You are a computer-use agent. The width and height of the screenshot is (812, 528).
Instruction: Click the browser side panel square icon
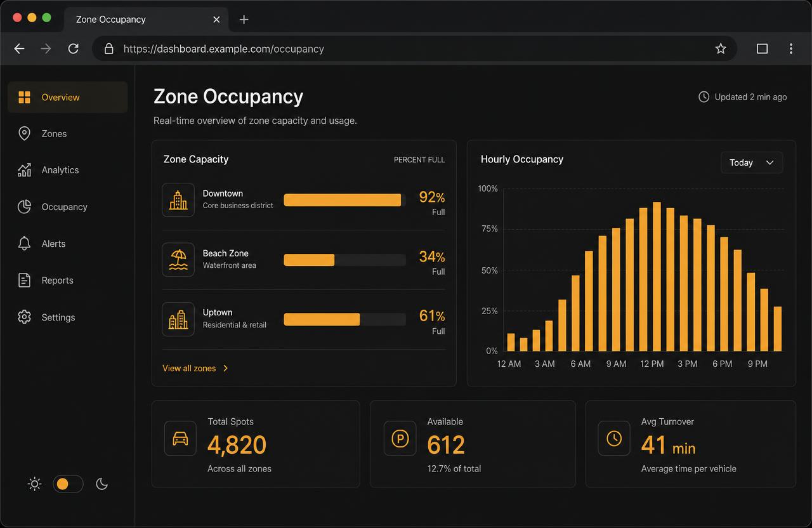[763, 49]
